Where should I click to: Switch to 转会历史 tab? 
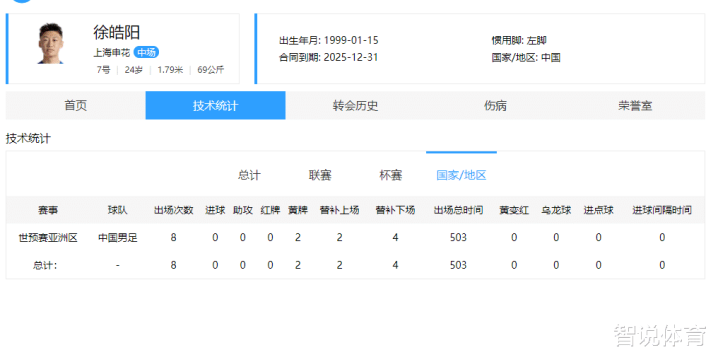355,106
